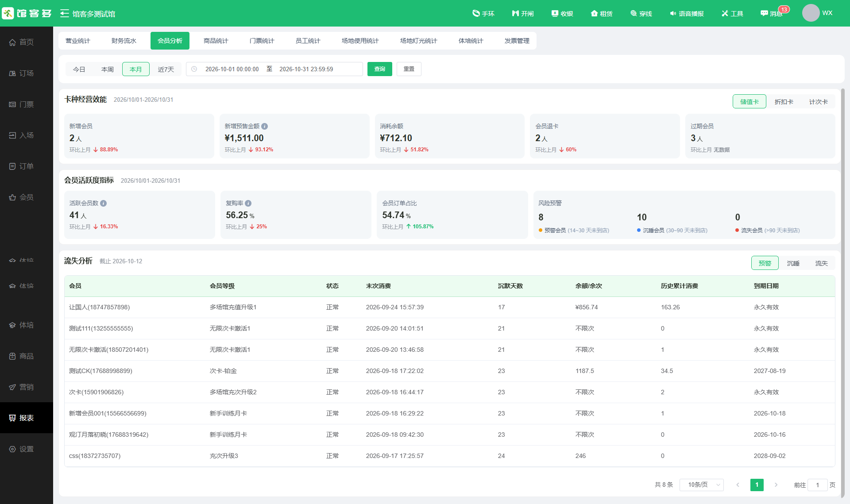Click the 查询 query button
850x504 pixels.
pyautogui.click(x=380, y=69)
